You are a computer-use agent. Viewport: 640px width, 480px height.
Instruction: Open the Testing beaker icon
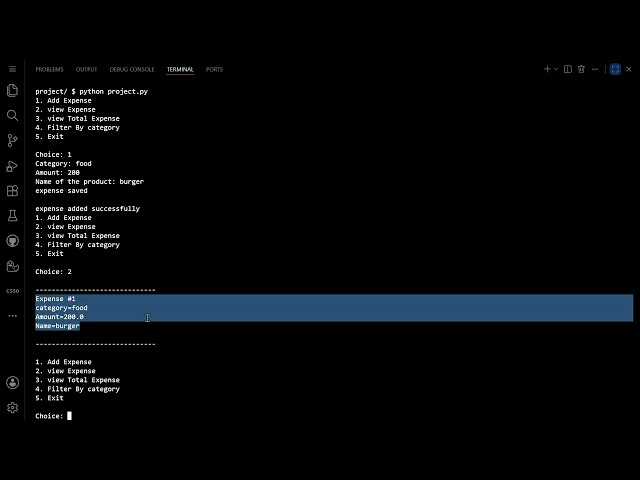[12, 216]
